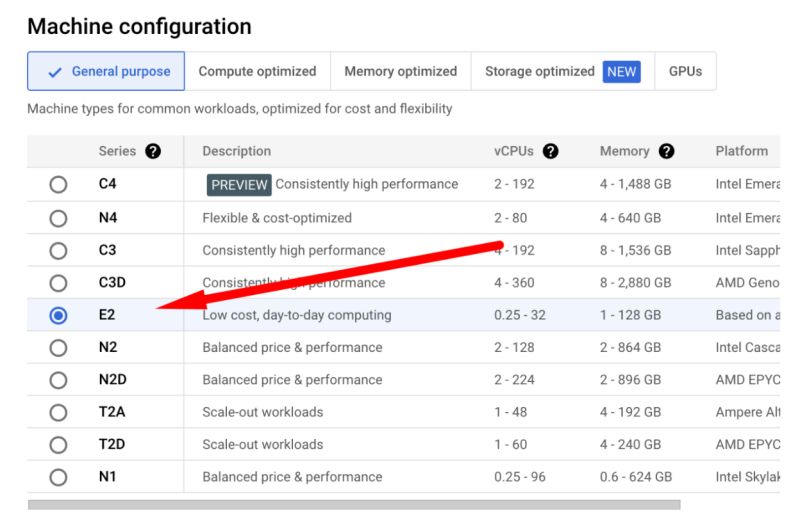Viewport: 800px width, 526px height.
Task: Click the '2 - 128' vCPUs value
Action: tap(514, 347)
